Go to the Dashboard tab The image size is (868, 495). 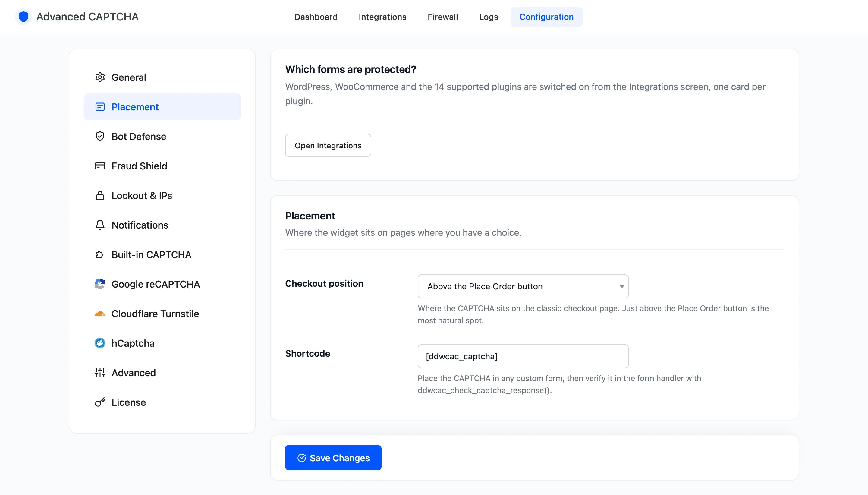[x=316, y=17]
